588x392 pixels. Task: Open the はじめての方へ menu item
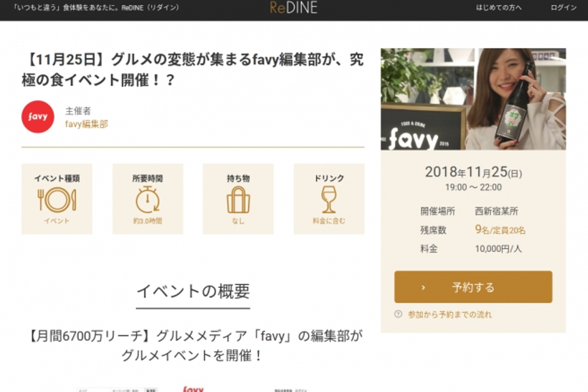click(x=499, y=7)
